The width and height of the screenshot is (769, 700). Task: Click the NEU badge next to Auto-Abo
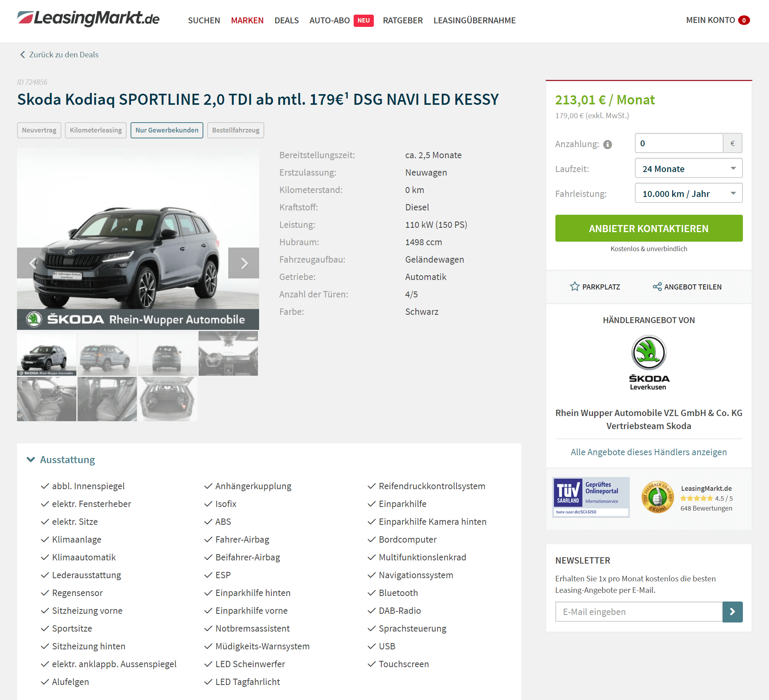[364, 20]
